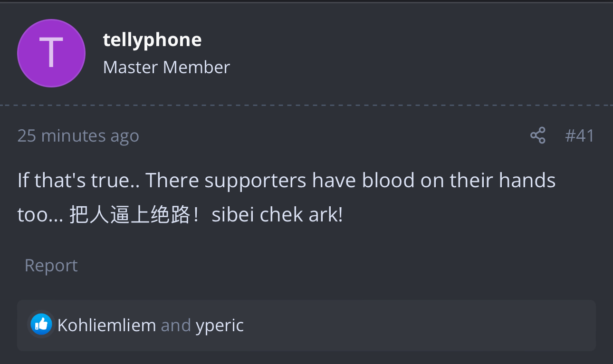Open yperic's profile from reactions
613x364 pixels.
[x=220, y=326]
